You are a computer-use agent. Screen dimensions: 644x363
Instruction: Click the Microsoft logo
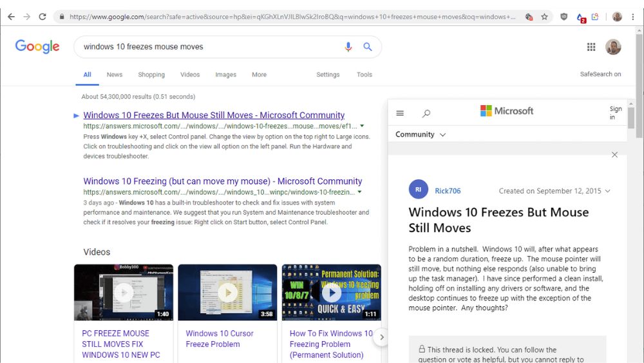507,111
